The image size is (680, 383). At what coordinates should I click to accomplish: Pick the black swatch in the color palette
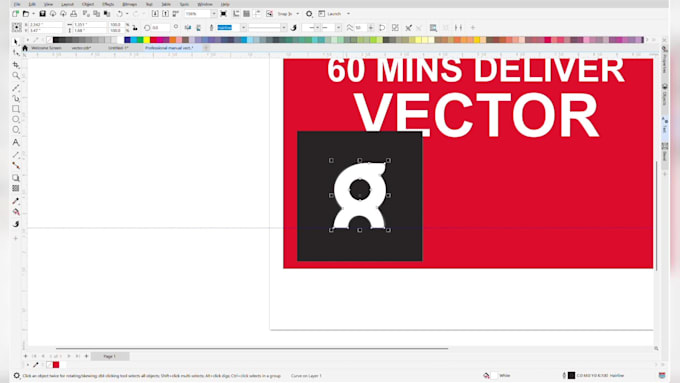click(56, 40)
